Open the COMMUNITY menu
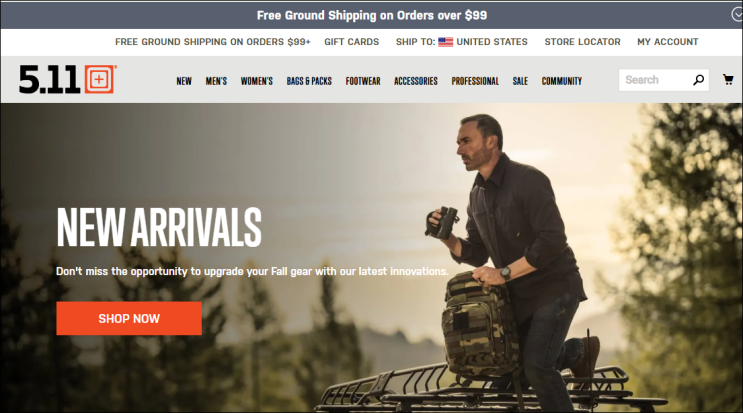The height and width of the screenshot is (413, 743). 562,81
